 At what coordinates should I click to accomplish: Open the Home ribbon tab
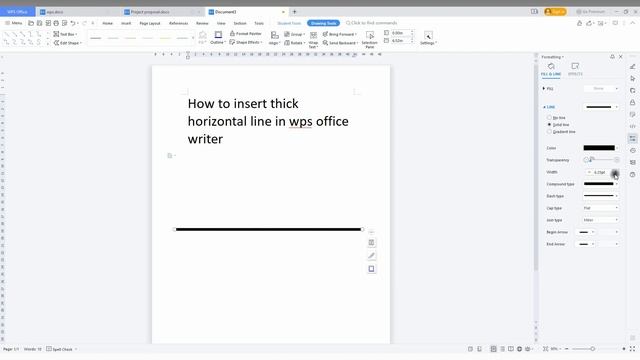pos(107,23)
